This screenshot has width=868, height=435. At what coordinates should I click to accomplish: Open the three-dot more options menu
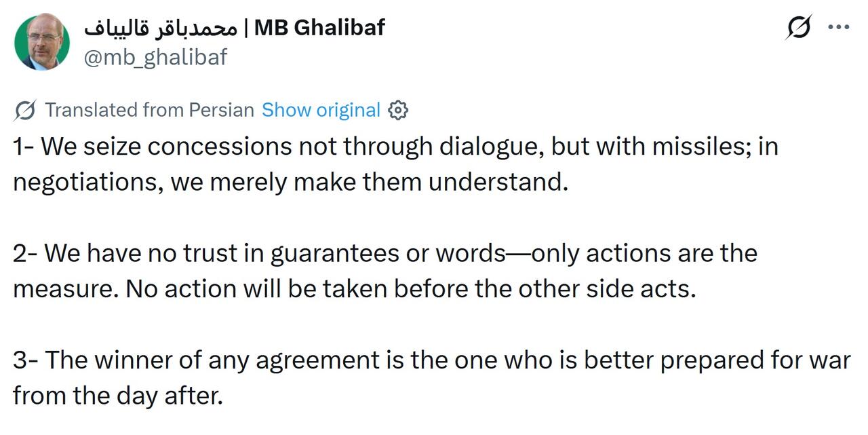[x=839, y=28]
